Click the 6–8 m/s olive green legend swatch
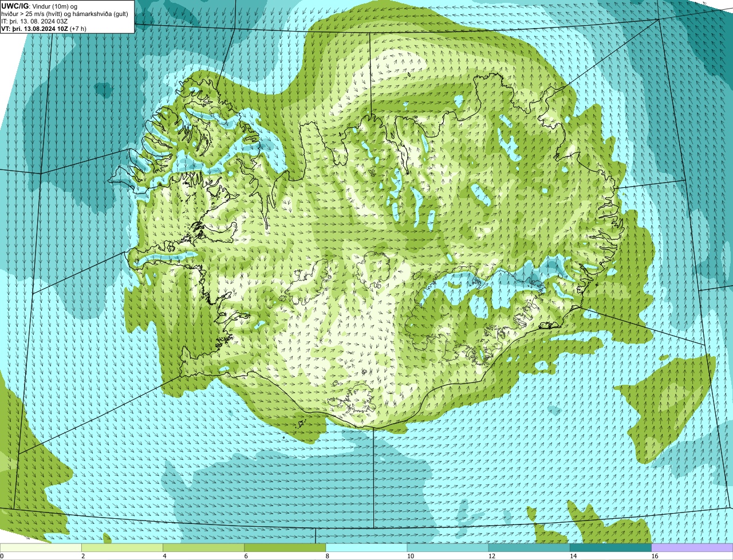Image resolution: width=733 pixels, height=560 pixels. (285, 547)
